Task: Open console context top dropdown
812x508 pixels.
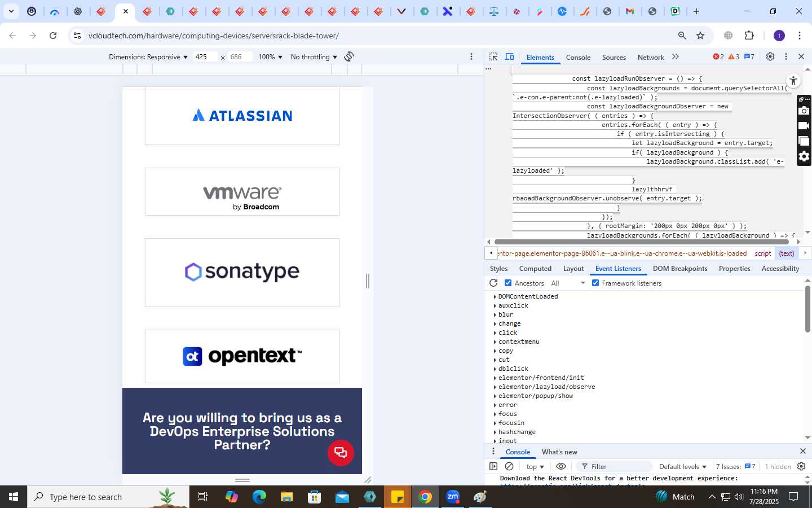Action: click(535, 467)
